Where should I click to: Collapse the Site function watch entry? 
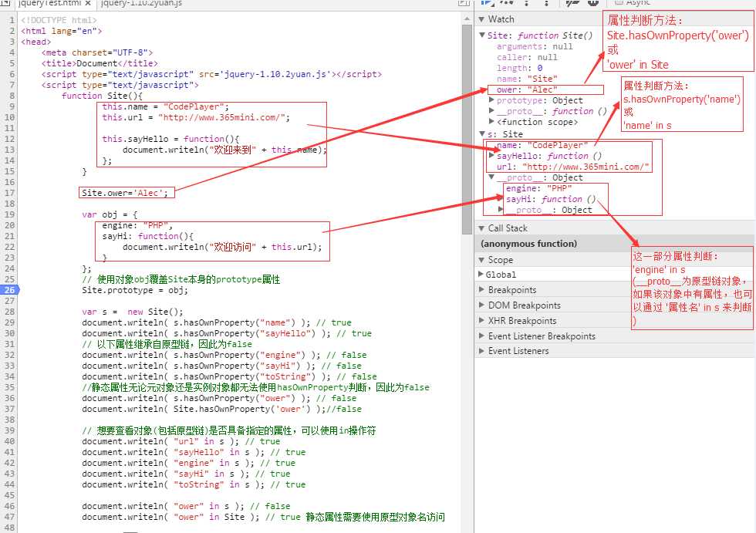point(482,35)
